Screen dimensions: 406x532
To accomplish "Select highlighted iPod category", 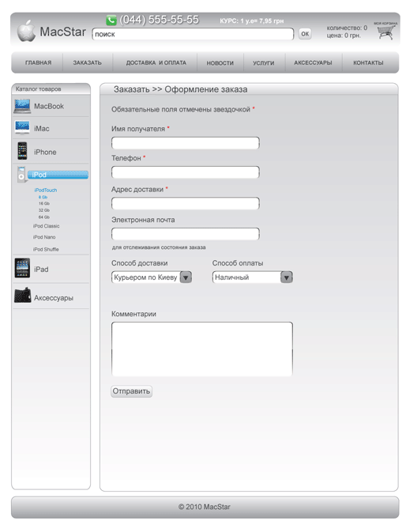I will click(58, 175).
